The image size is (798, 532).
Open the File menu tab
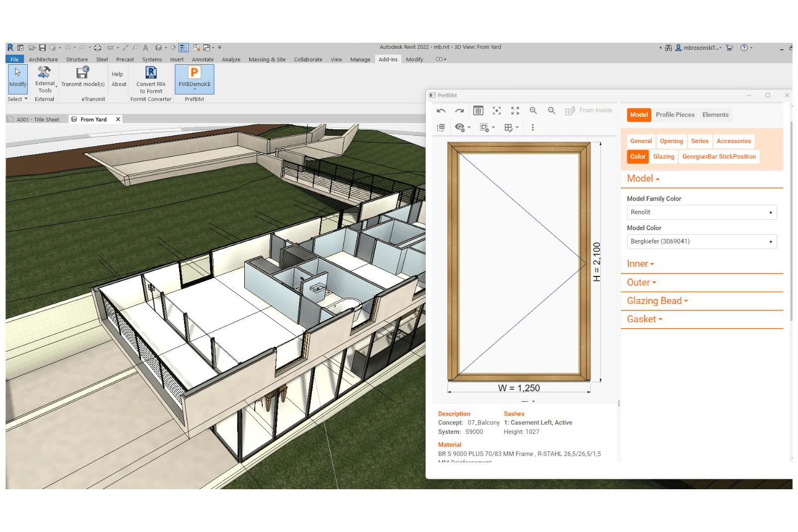(14, 60)
